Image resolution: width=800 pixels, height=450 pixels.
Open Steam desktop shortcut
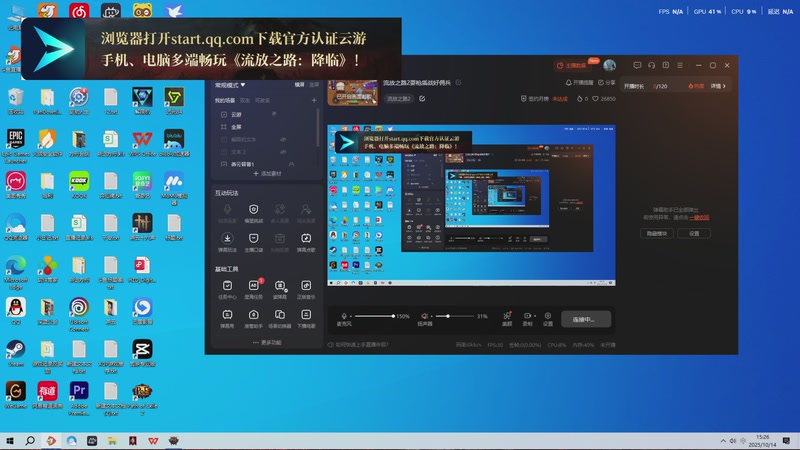point(16,353)
